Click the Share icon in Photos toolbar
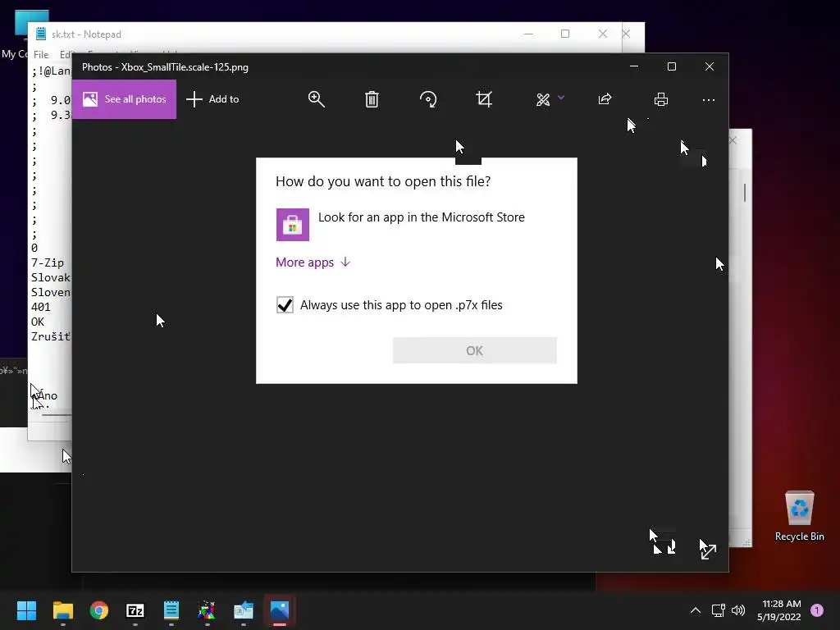Viewport: 840px width, 630px height. tap(605, 99)
